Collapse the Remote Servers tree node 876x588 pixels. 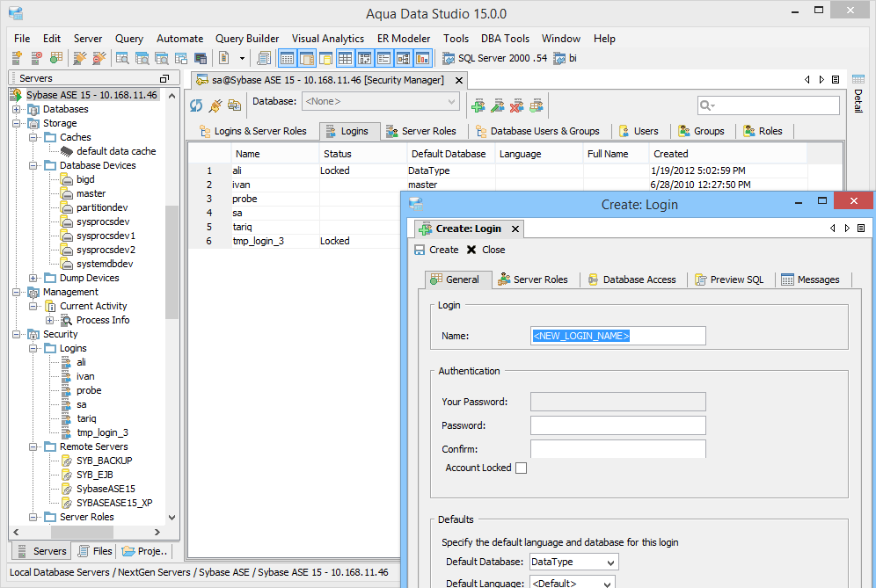[33, 446]
